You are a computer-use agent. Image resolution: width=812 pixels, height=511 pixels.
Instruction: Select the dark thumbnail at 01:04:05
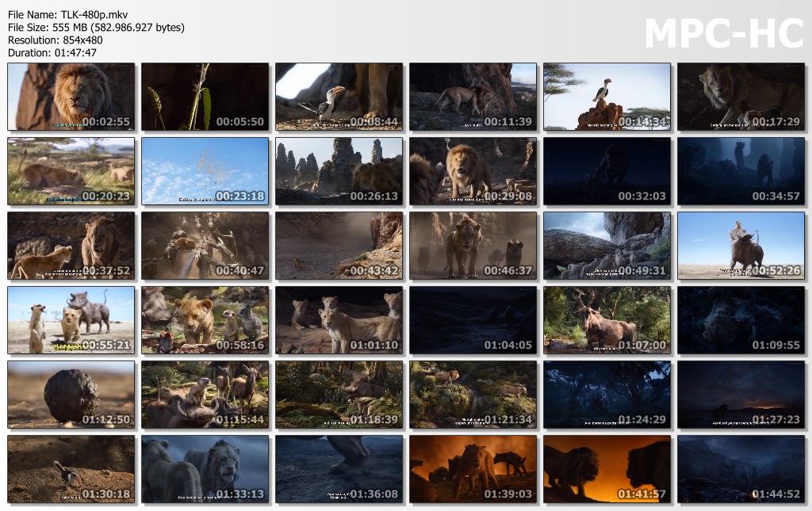pos(473,320)
